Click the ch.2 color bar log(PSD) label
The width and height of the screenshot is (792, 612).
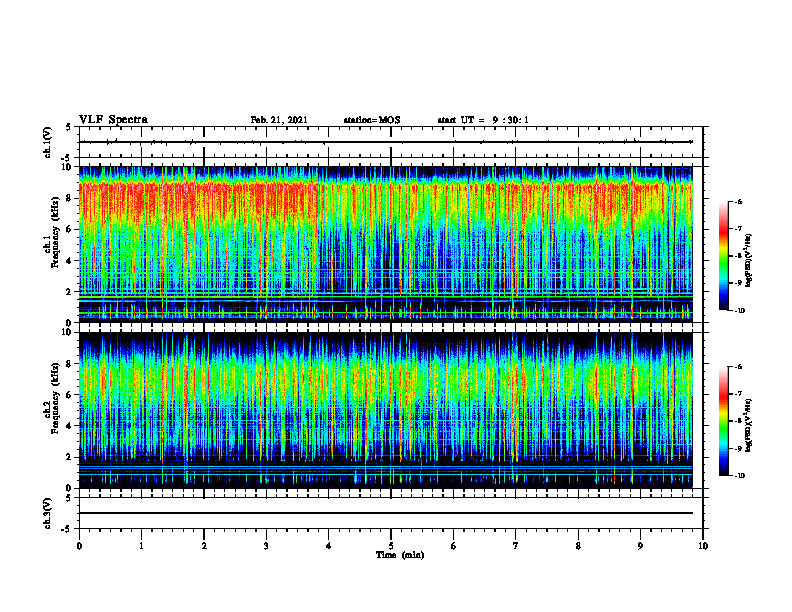748,426
